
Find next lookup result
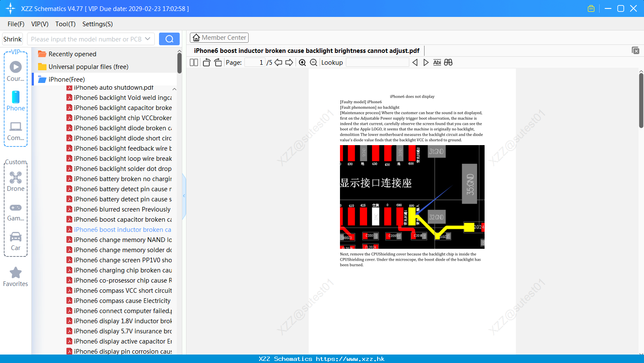[426, 63]
